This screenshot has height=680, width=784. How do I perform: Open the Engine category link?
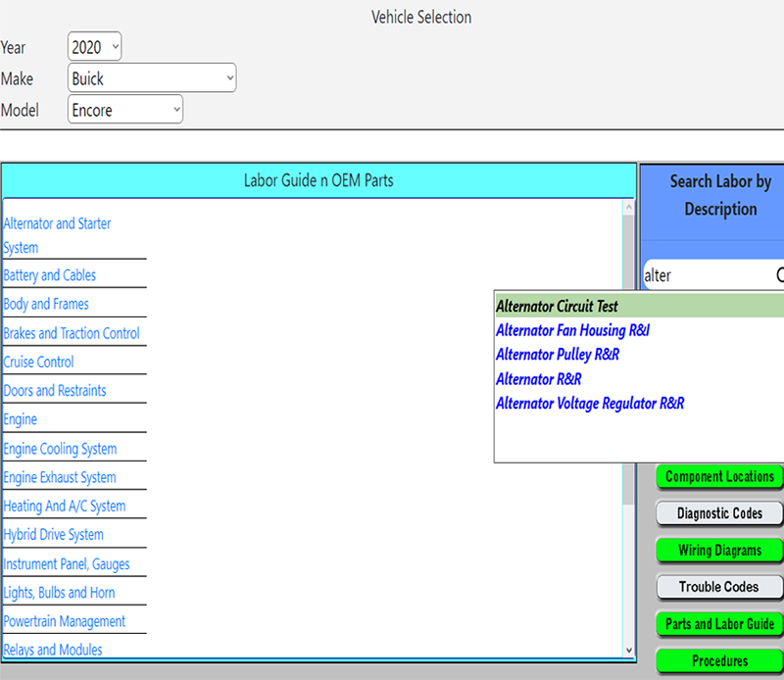click(x=20, y=418)
